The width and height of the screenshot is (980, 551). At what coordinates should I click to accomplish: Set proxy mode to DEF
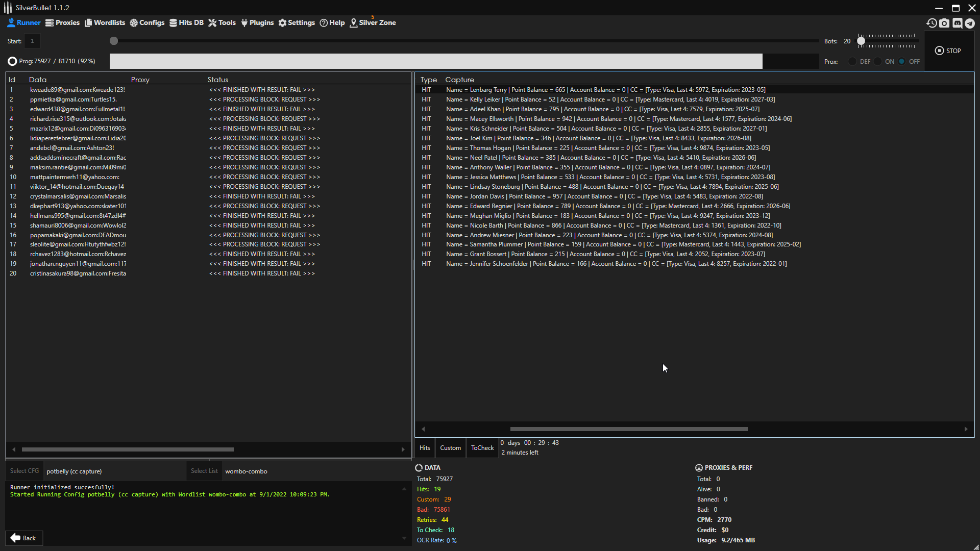852,61
